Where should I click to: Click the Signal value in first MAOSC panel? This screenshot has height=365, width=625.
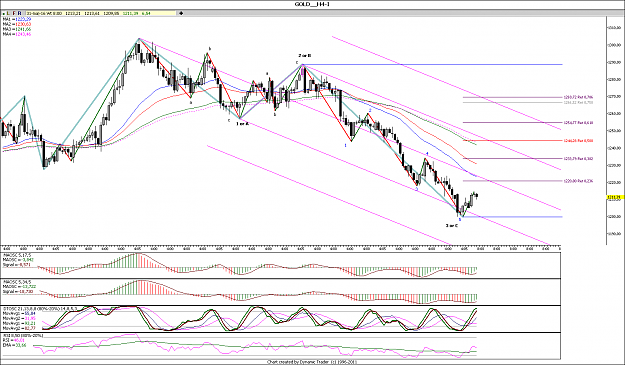pyautogui.click(x=25, y=265)
